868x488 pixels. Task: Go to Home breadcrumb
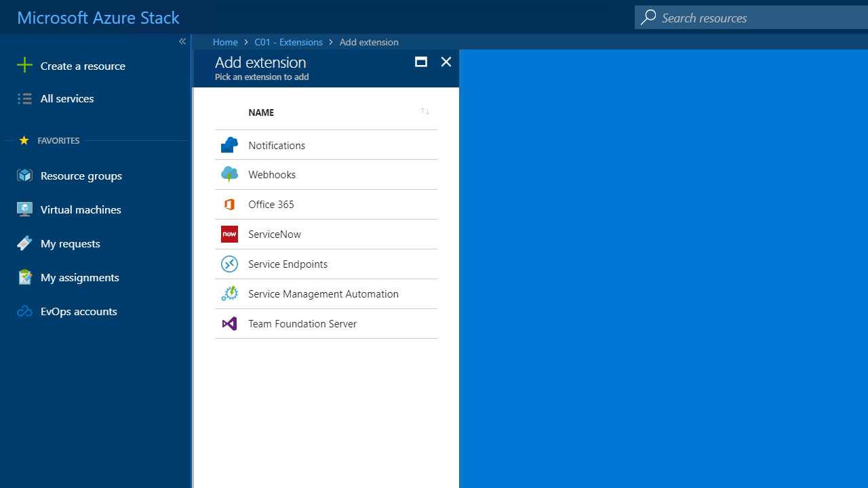click(225, 42)
